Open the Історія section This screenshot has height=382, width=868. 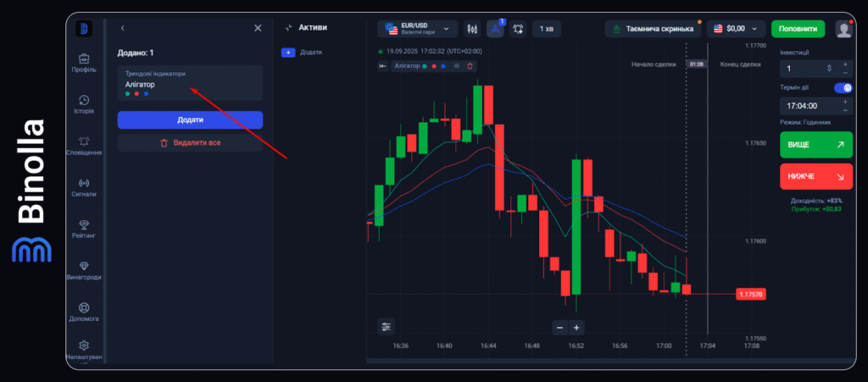pos(84,104)
